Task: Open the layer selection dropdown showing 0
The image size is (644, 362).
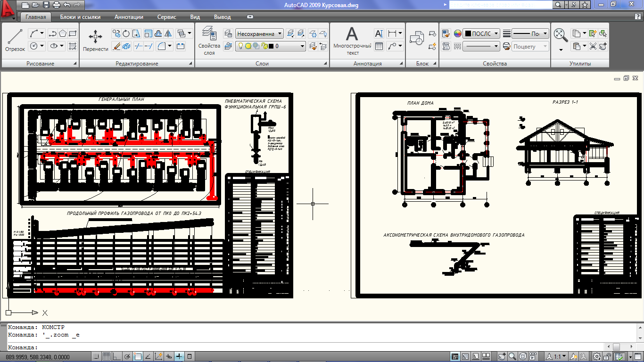Action: [271, 46]
